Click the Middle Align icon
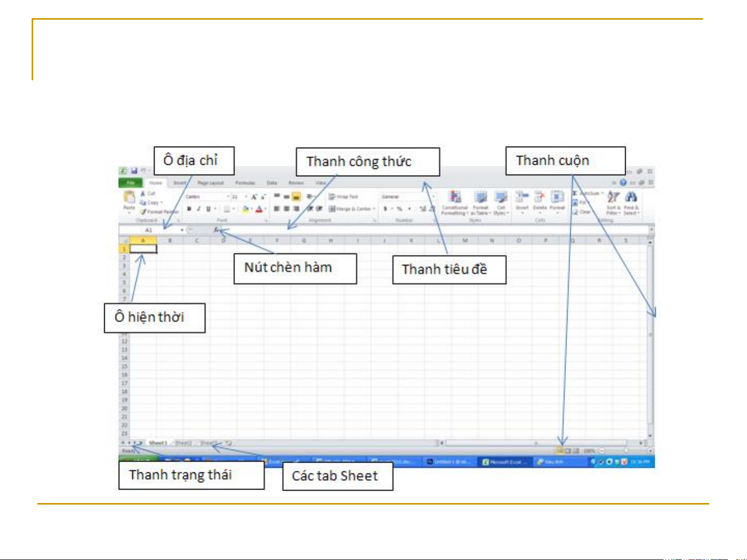747x560 pixels. (286, 196)
